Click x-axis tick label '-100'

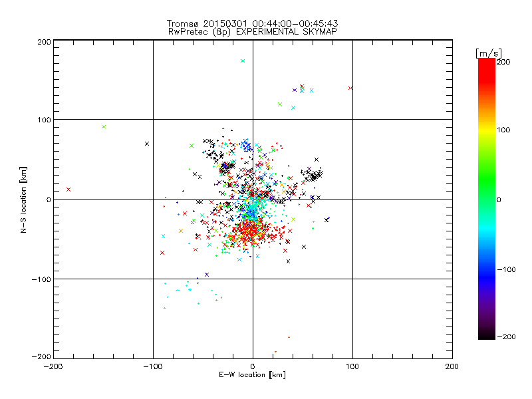click(153, 367)
